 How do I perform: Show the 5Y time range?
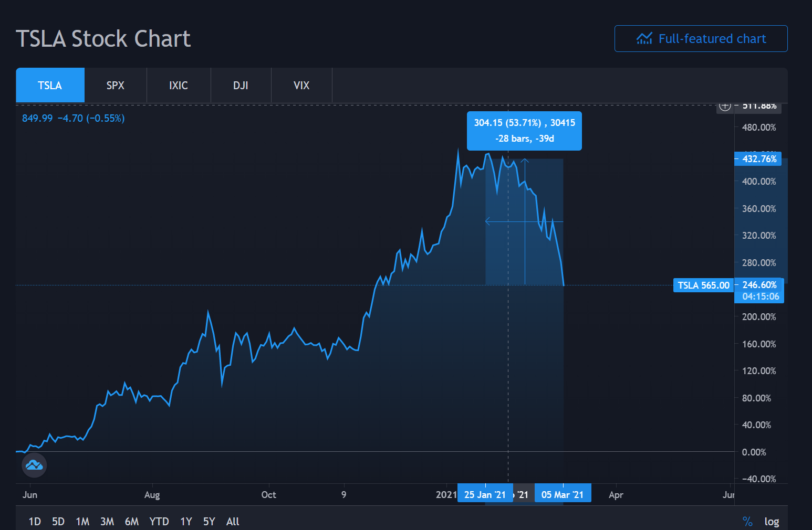209,521
